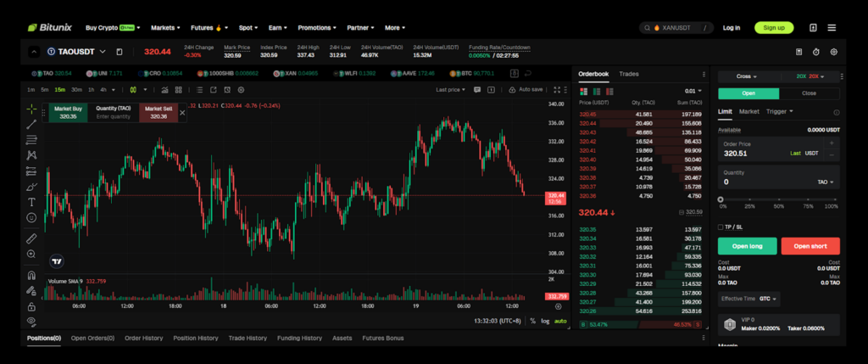Toggle log scale on chart
This screenshot has width=868, height=364.
(545, 321)
